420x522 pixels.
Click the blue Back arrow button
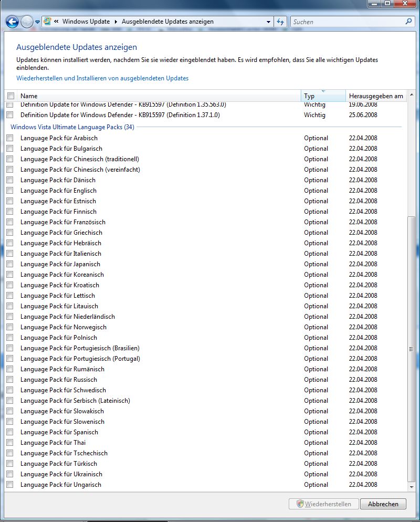[x=12, y=22]
